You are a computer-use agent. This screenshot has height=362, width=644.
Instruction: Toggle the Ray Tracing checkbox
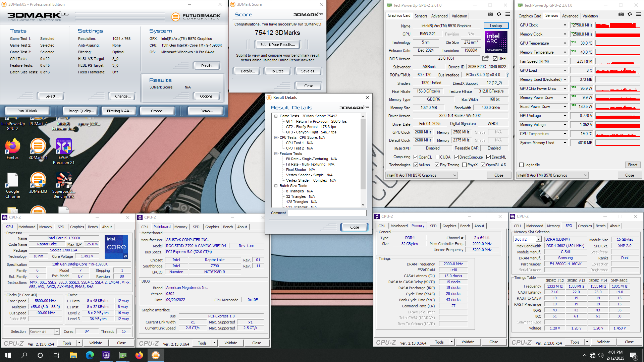437,165
